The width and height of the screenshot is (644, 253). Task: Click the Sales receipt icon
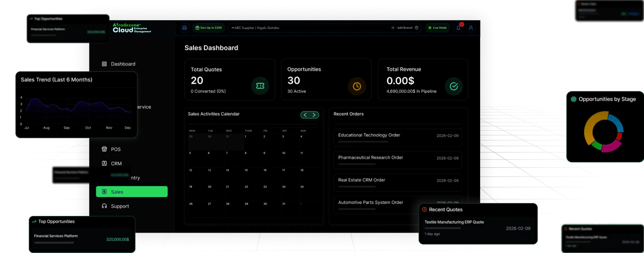click(x=104, y=192)
